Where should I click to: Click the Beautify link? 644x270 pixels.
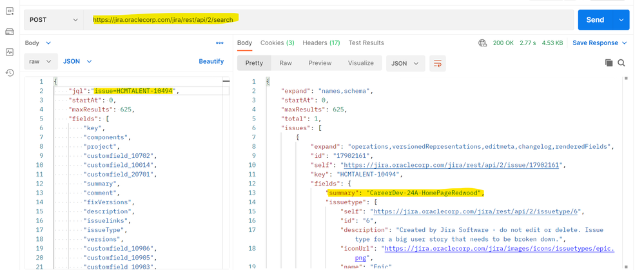click(211, 61)
